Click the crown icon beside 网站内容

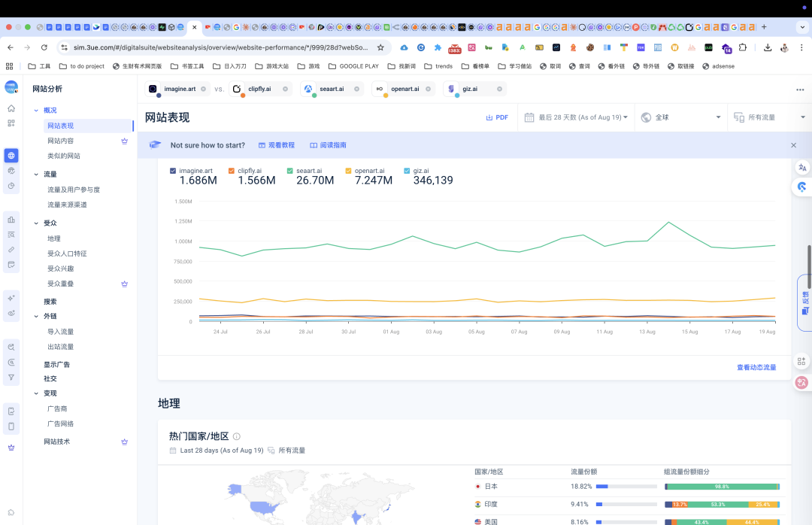124,141
